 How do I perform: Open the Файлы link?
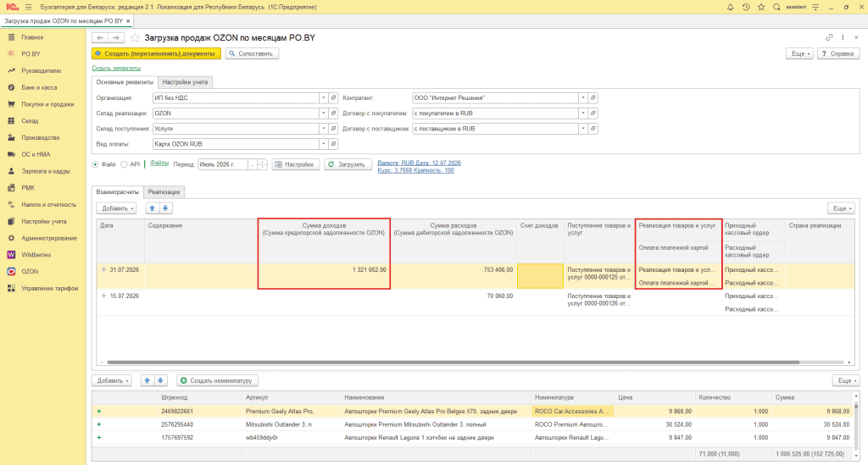coord(159,163)
